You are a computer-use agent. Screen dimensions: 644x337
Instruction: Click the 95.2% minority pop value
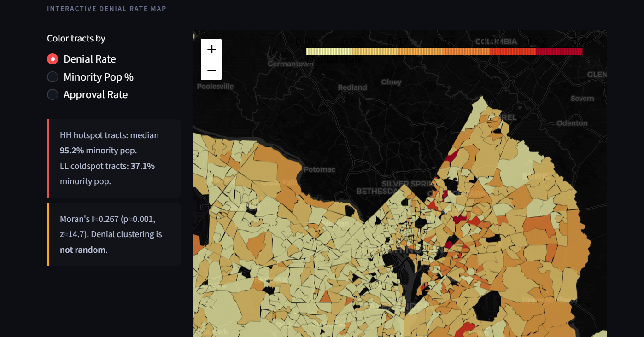(x=72, y=151)
